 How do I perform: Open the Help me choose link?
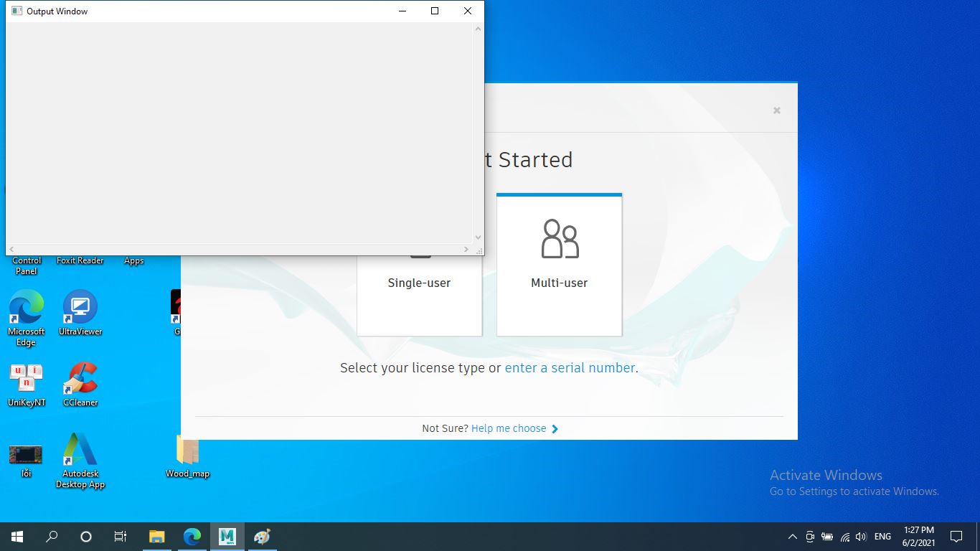click(x=509, y=428)
